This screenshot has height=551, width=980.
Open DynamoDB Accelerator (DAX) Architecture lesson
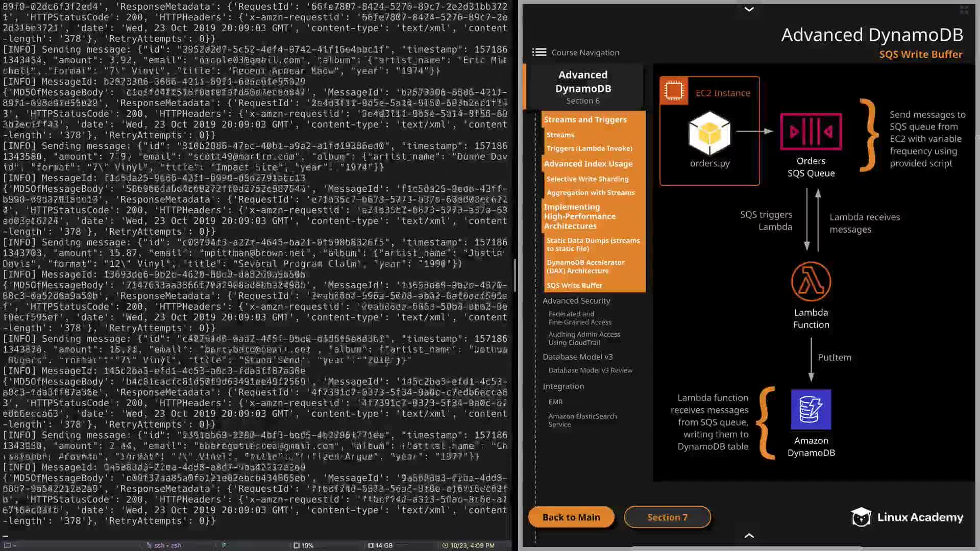click(585, 266)
